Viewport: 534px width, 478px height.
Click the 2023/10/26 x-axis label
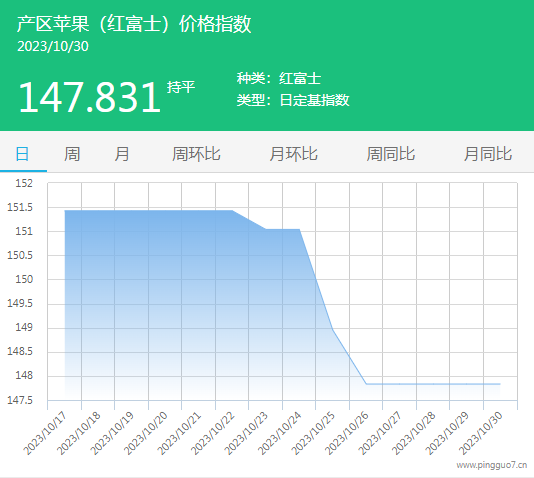(346, 433)
